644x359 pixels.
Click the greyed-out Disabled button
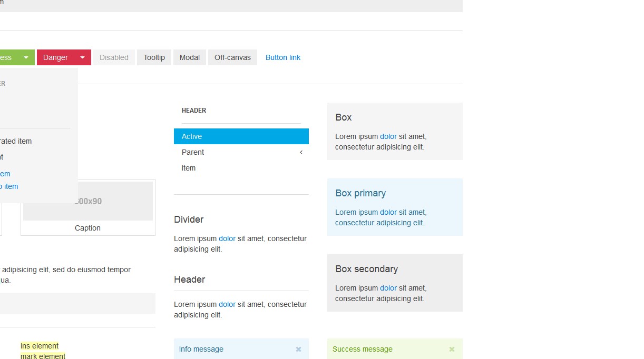[x=114, y=57]
